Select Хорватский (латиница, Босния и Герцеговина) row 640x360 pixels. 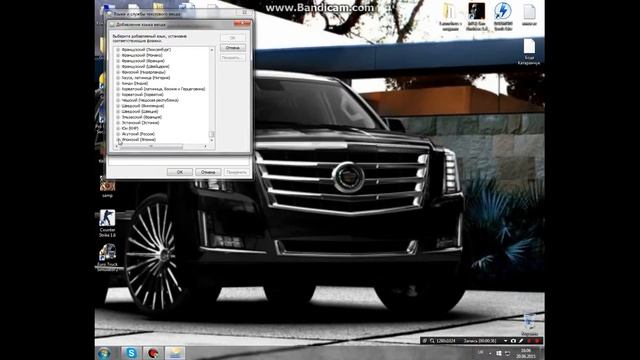point(163,89)
